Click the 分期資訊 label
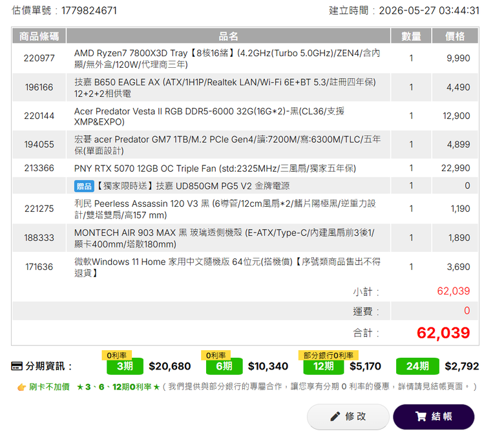Viewport: 504px width, 438px height. [x=48, y=366]
